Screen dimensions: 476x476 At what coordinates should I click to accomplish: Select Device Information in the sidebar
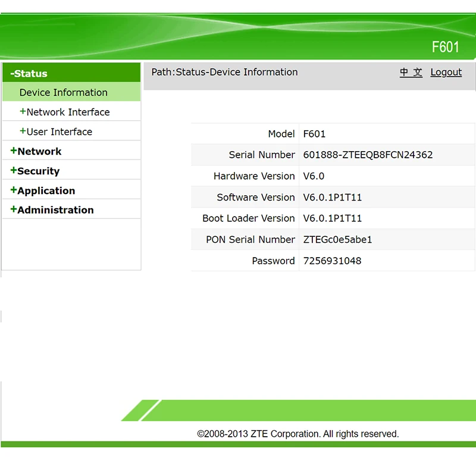click(64, 92)
